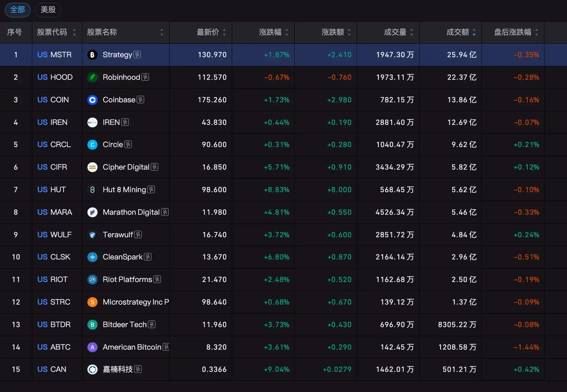The image size is (567, 392).
Task: Click the 嘉楠科技 logo icon
Action: [x=92, y=369]
